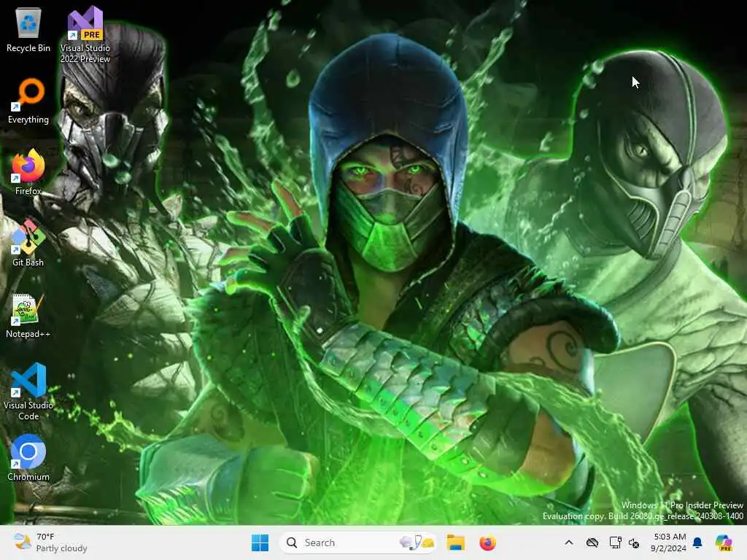Open the clock showing 5:03 AM
Viewport: 747px width, 560px height.
pyautogui.click(x=669, y=542)
